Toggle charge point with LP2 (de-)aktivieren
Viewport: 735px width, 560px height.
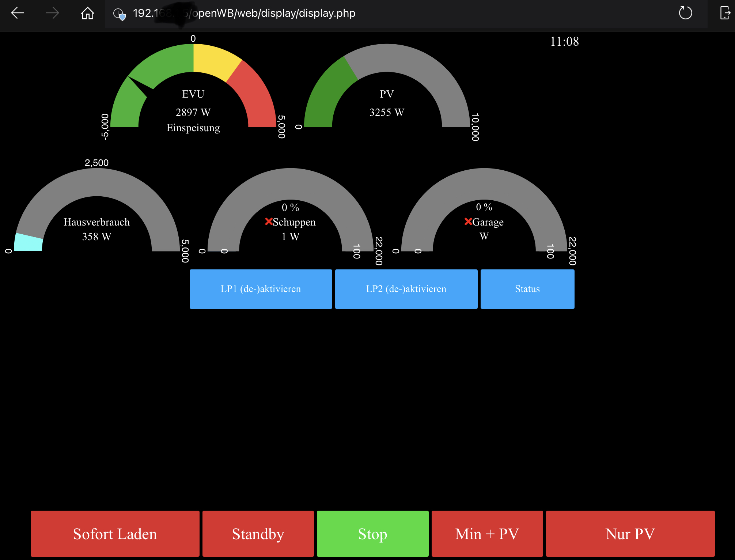click(x=406, y=289)
